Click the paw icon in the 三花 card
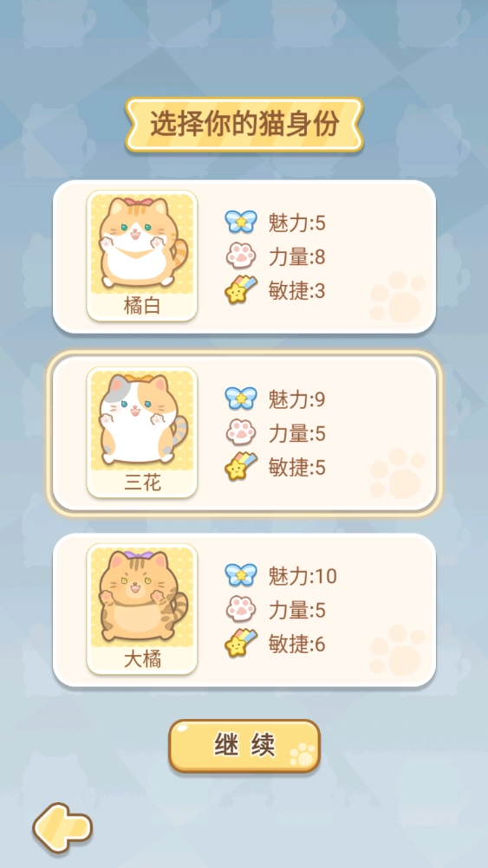The height and width of the screenshot is (868, 488). [x=241, y=432]
